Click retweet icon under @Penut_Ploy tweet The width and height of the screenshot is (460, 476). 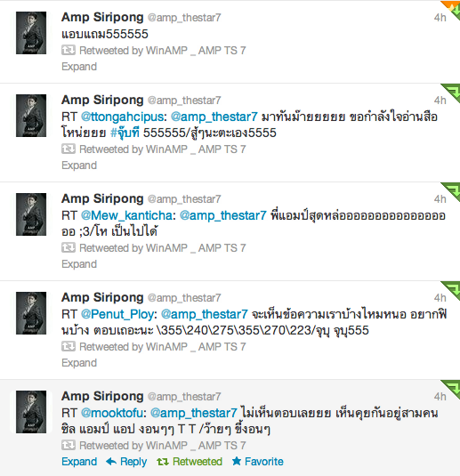(x=69, y=346)
